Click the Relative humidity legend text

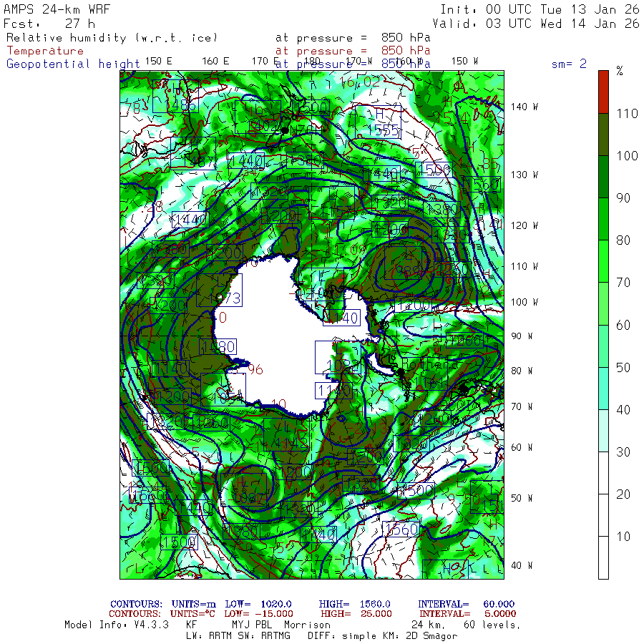point(112,38)
